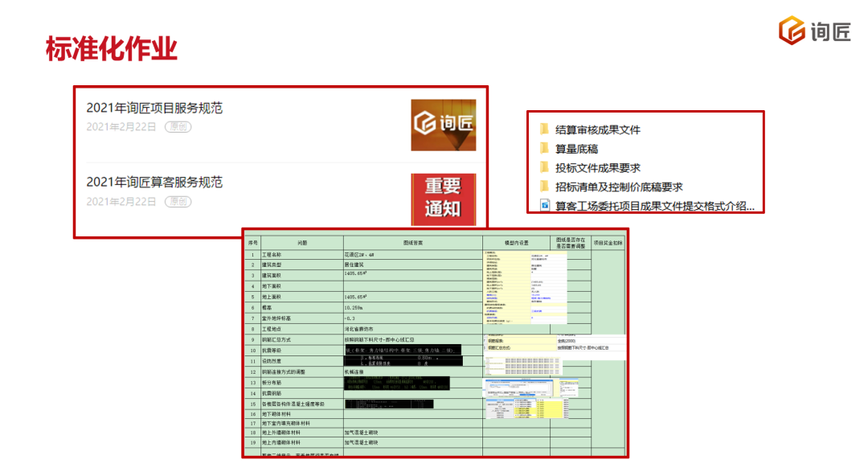This screenshot has height=468, width=868.
Task: Click the 招标清单及控制价底稿要求 folder icon
Action: (544, 187)
